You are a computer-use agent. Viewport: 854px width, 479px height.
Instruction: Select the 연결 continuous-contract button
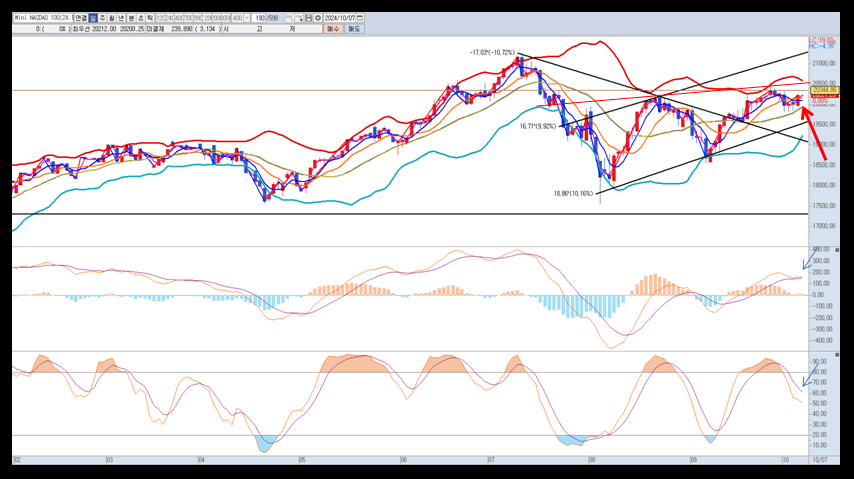pyautogui.click(x=81, y=18)
